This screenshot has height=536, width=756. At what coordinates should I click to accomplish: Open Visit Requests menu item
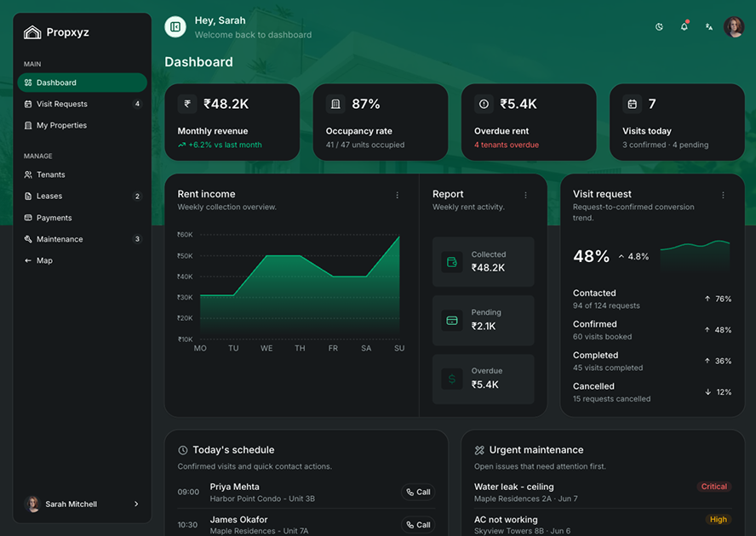click(83, 104)
